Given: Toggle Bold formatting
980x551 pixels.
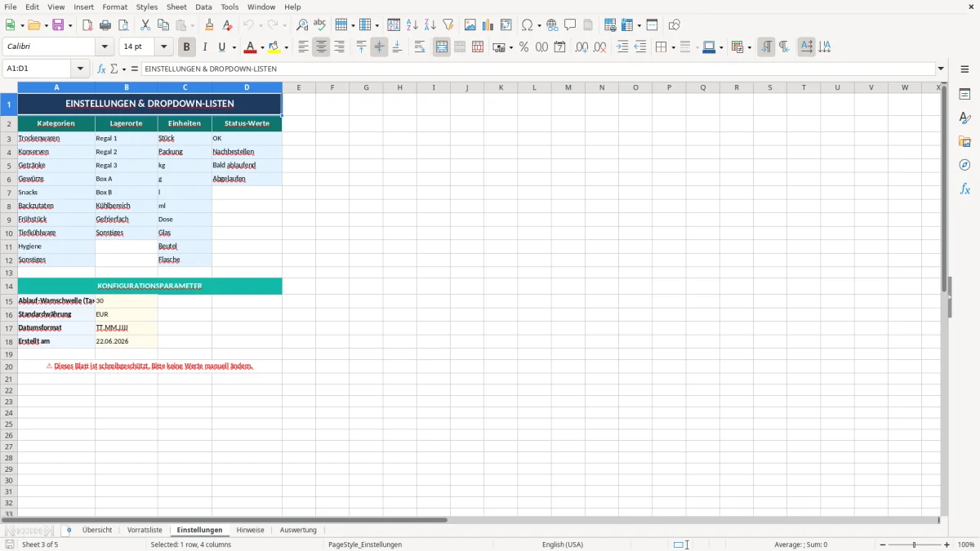Looking at the screenshot, I should pyautogui.click(x=187, y=47).
